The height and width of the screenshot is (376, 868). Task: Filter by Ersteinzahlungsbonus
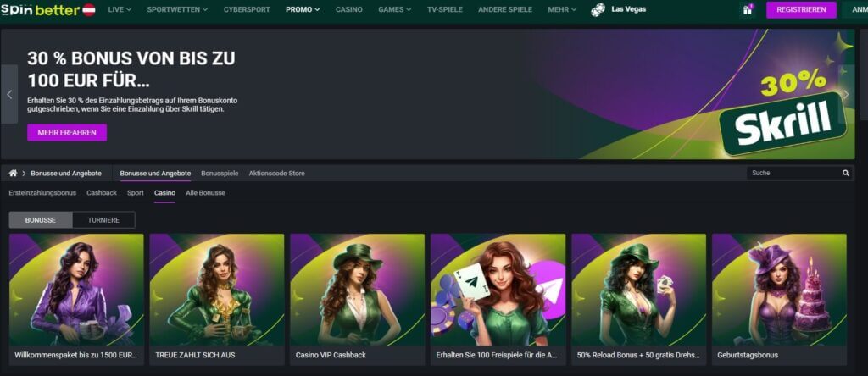click(42, 193)
